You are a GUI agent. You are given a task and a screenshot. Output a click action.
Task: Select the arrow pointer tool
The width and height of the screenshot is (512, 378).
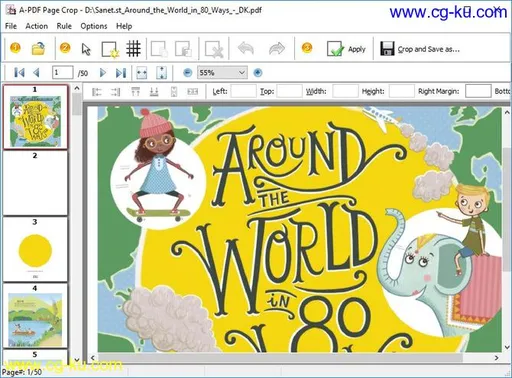tap(86, 49)
